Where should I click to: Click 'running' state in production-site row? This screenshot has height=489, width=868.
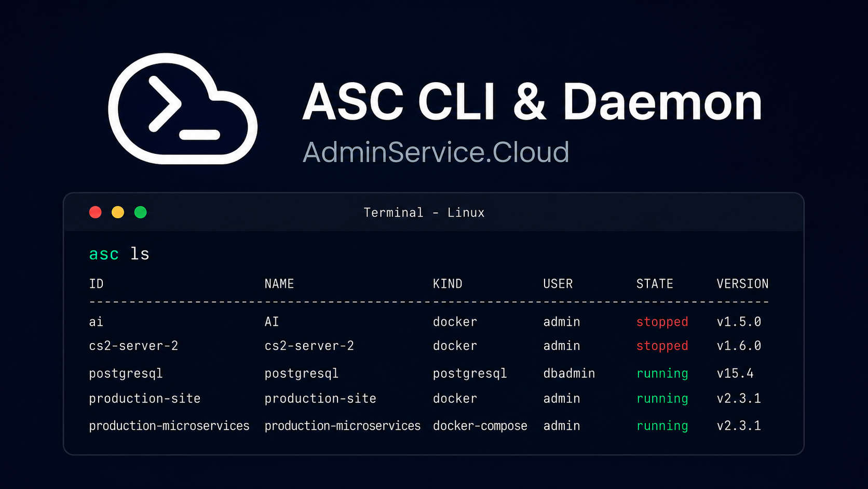point(662,399)
